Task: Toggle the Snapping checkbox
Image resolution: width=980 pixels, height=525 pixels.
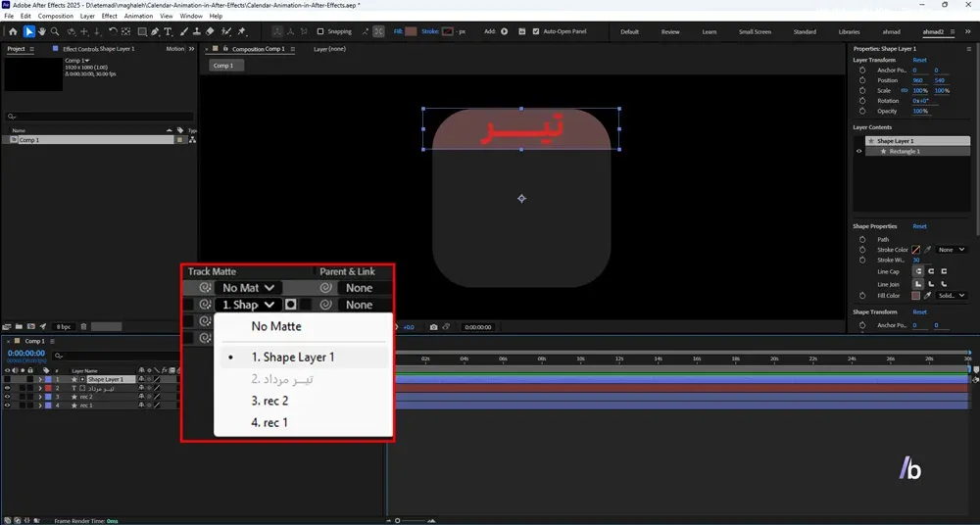Action: point(320,31)
